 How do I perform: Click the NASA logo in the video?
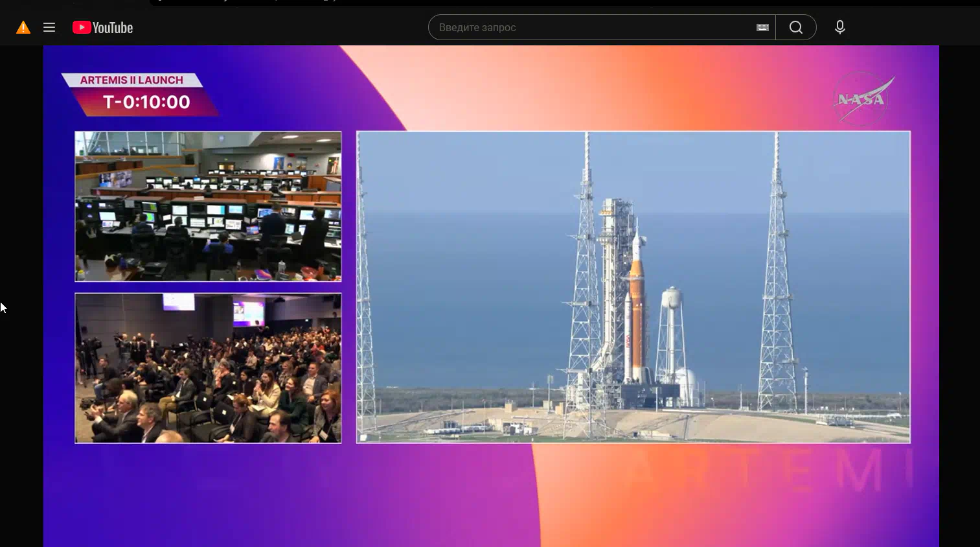click(x=862, y=99)
